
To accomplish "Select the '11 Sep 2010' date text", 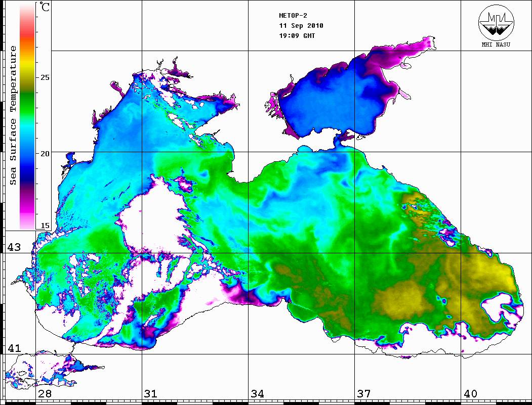I will 301,26.
